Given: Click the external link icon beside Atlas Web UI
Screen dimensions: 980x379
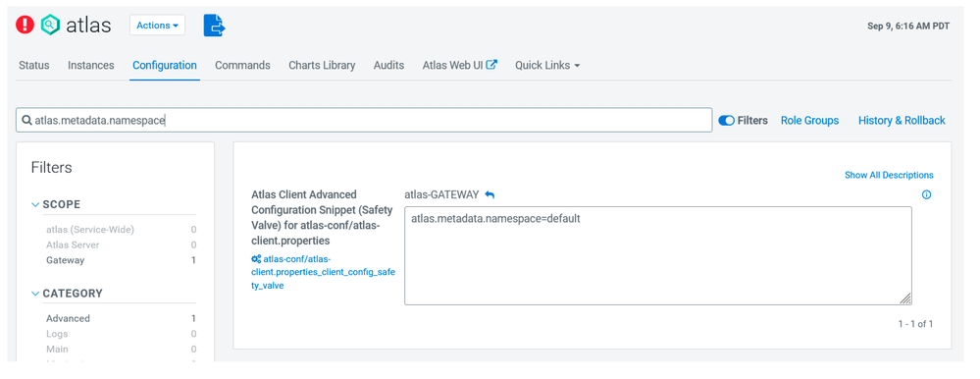Looking at the screenshot, I should 491,65.
